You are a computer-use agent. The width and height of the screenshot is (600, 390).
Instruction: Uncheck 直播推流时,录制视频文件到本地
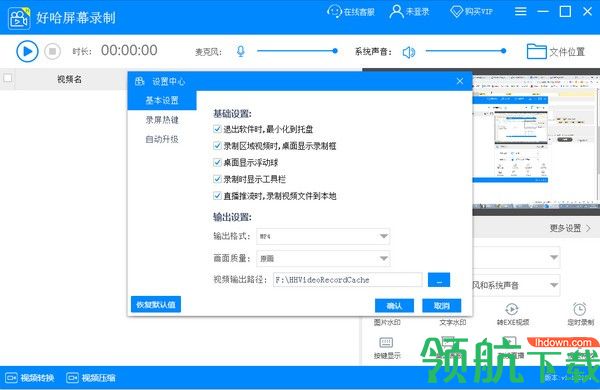217,196
